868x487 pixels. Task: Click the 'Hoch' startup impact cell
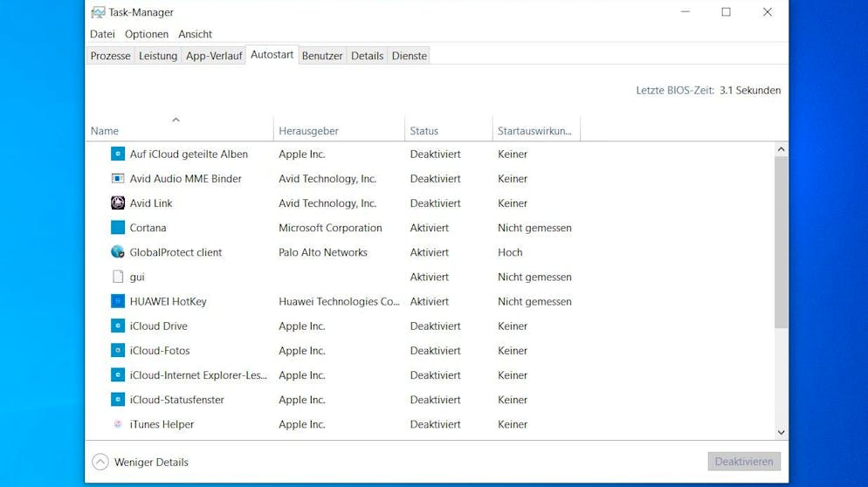pos(510,252)
